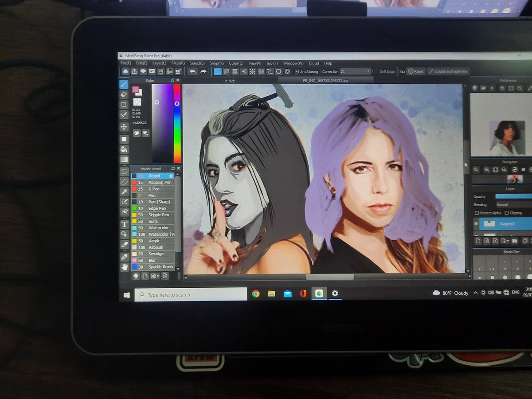Image resolution: width=532 pixels, height=399 pixels.
Task: Click the canvas horizontal scrollbar thumb
Action: pyautogui.click(x=330, y=277)
